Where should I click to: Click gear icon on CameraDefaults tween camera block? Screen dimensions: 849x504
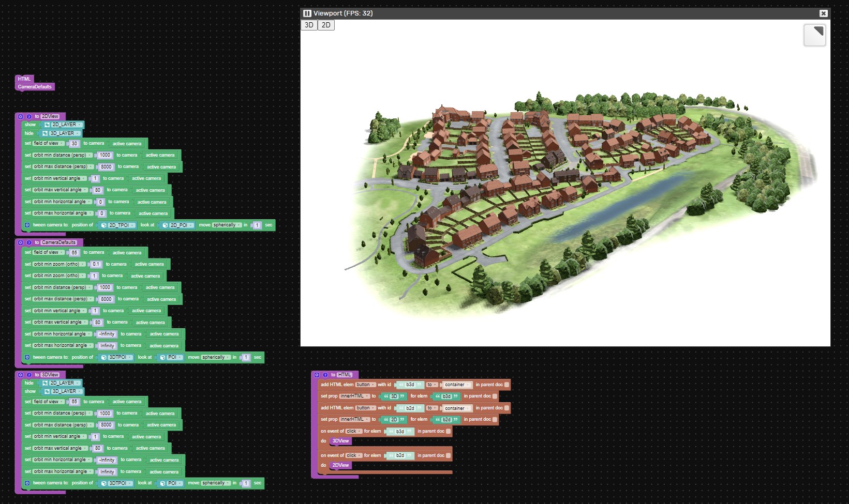(27, 357)
